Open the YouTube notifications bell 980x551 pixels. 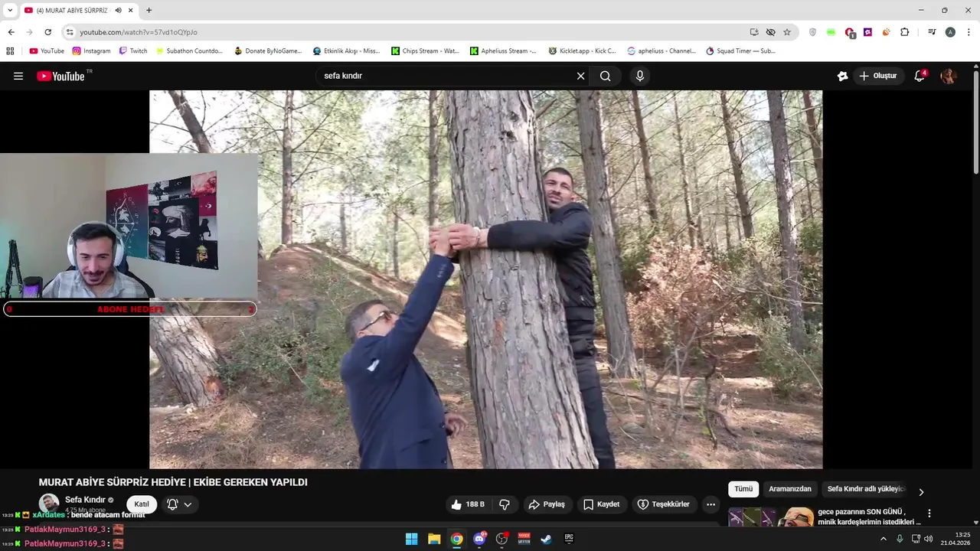point(920,76)
